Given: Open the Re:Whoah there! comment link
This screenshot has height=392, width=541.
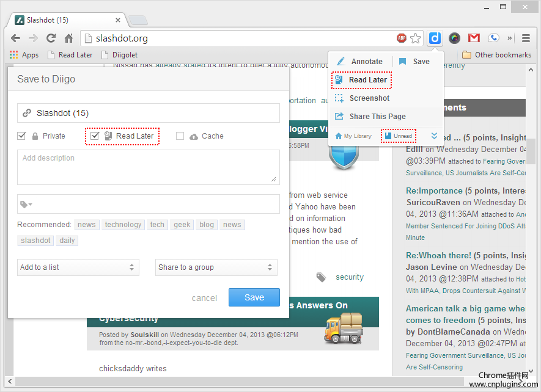Looking at the screenshot, I should tap(438, 255).
